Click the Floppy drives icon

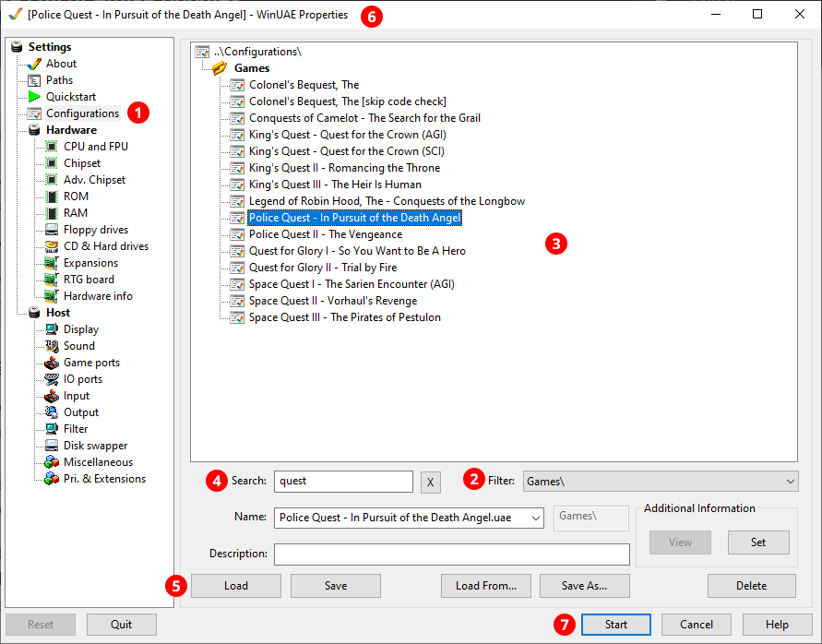(52, 230)
